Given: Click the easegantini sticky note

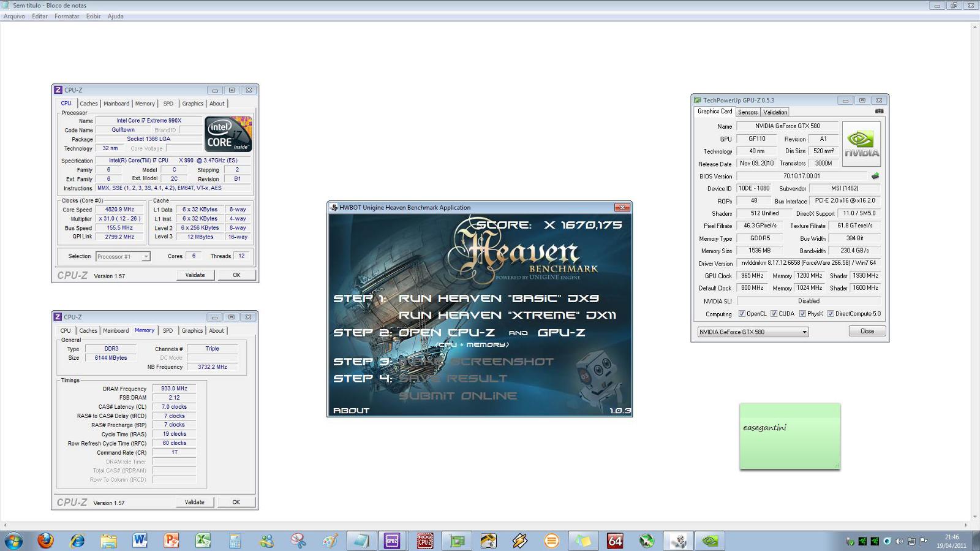Looking at the screenshot, I should coord(790,436).
